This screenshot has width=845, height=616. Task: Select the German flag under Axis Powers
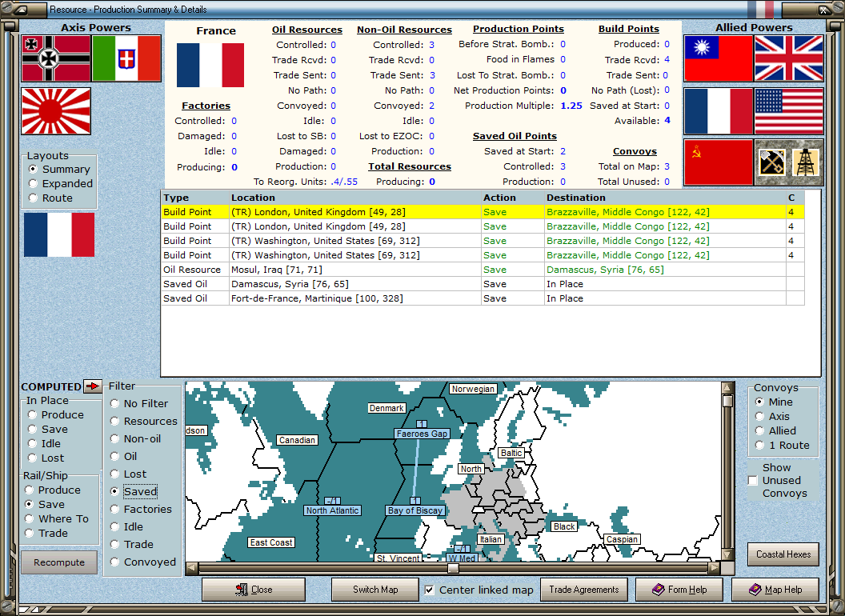tap(54, 58)
